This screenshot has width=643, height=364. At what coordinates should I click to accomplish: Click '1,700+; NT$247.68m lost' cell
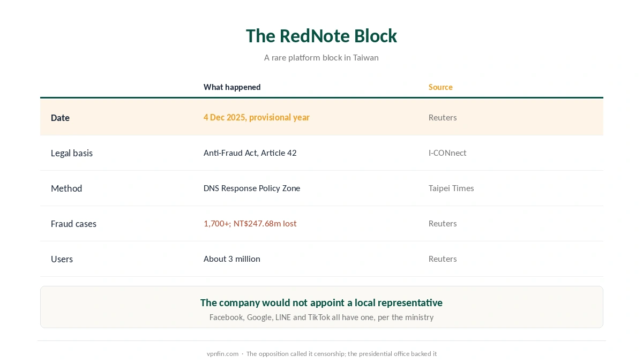click(x=250, y=223)
